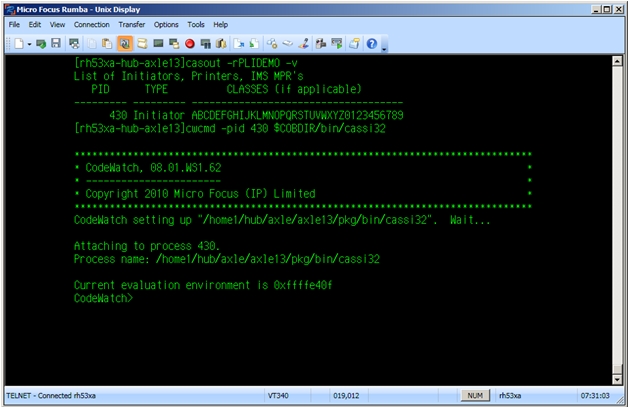
Task: Click the icon right of pause-screen icon
Action: (x=221, y=43)
